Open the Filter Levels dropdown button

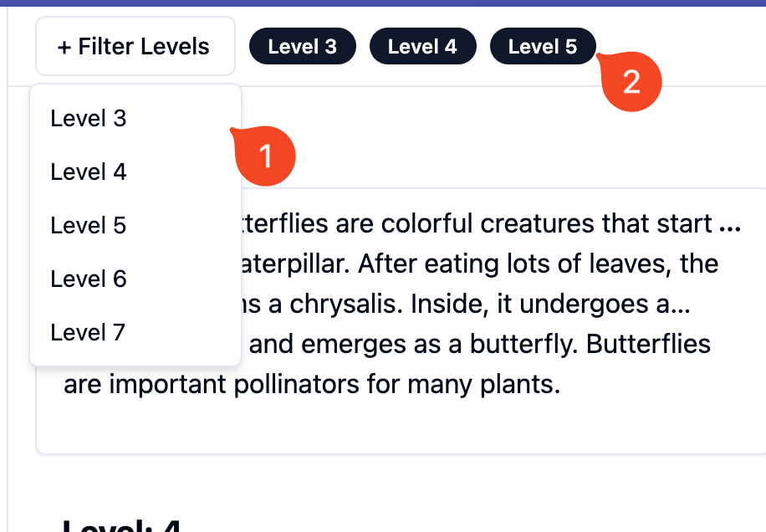click(135, 46)
